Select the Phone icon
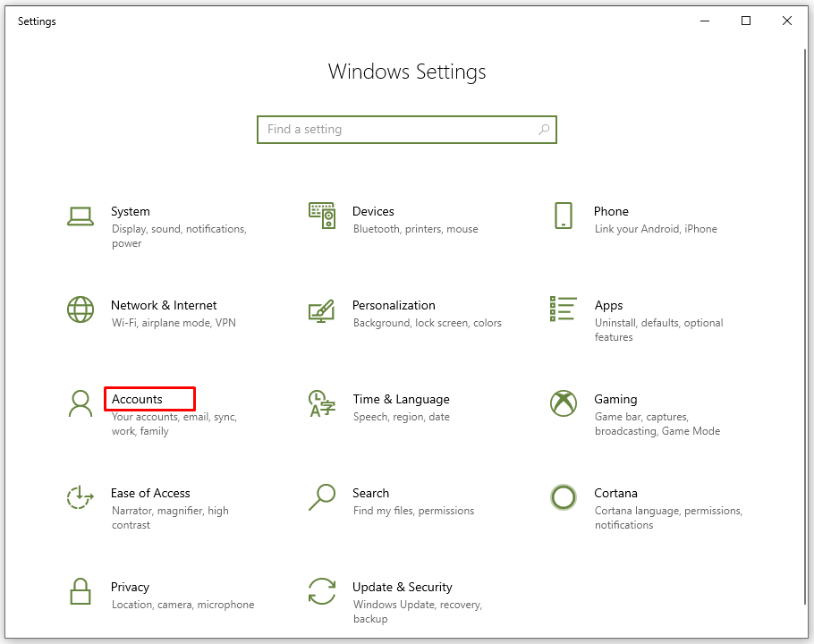814x644 pixels. pyautogui.click(x=564, y=216)
